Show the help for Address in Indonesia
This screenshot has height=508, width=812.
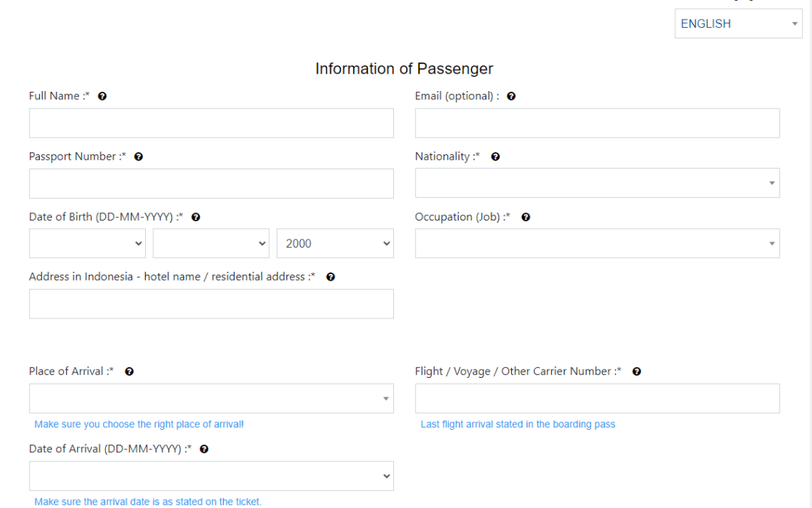(x=330, y=277)
